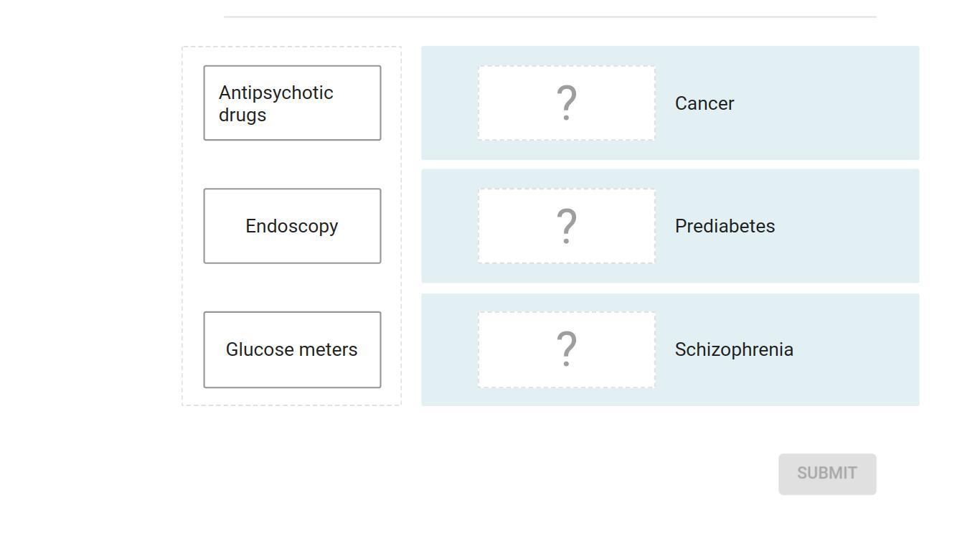Click the Cancer label text
The image size is (980, 551).
pyautogui.click(x=705, y=103)
